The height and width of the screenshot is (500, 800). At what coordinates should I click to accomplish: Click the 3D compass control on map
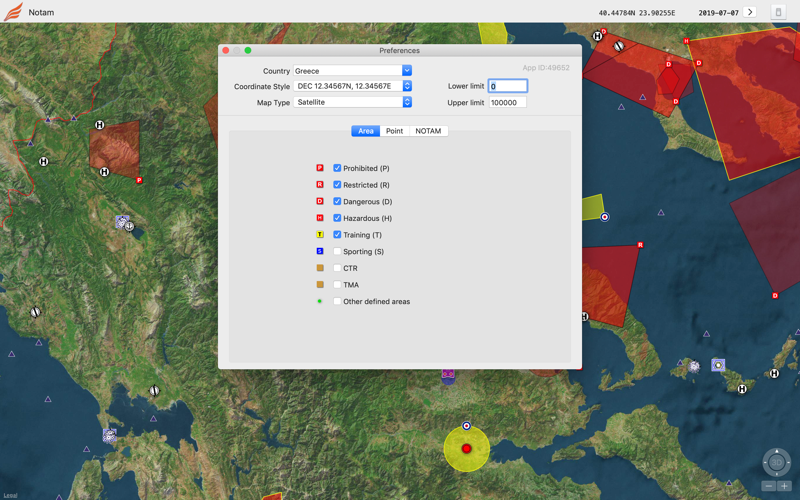tap(777, 461)
